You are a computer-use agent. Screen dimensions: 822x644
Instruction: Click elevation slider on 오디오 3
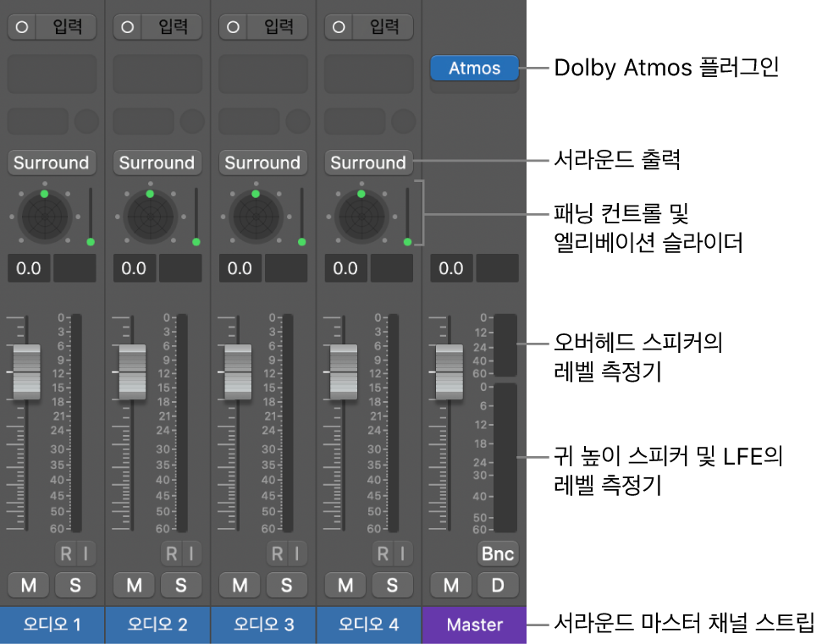click(302, 216)
